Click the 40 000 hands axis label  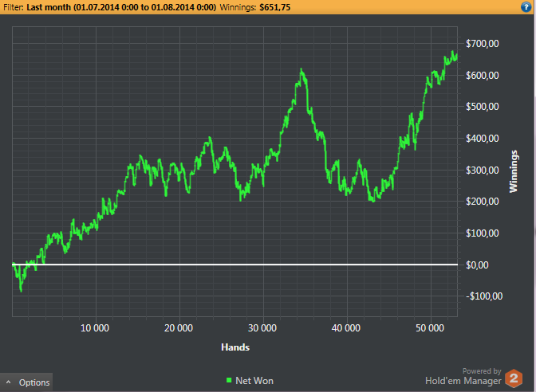346,328
